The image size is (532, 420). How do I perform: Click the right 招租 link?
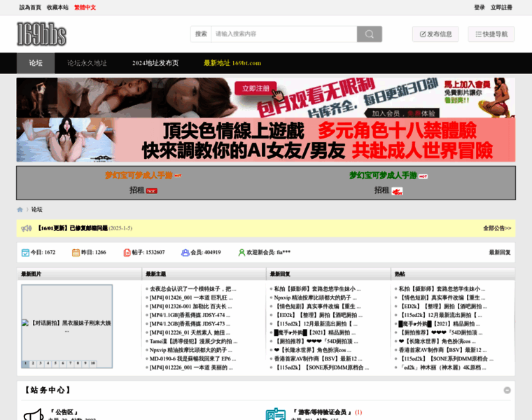click(x=381, y=190)
